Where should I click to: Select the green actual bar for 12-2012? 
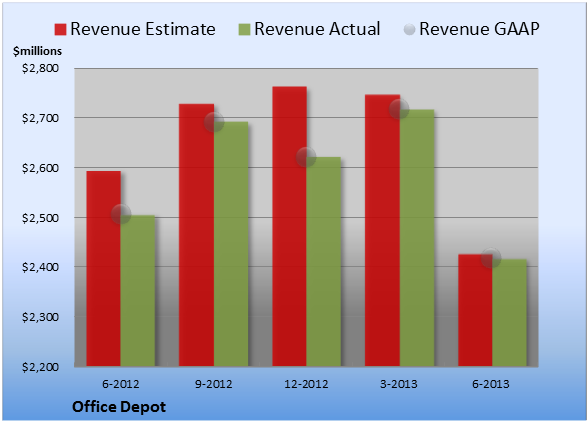(x=324, y=261)
